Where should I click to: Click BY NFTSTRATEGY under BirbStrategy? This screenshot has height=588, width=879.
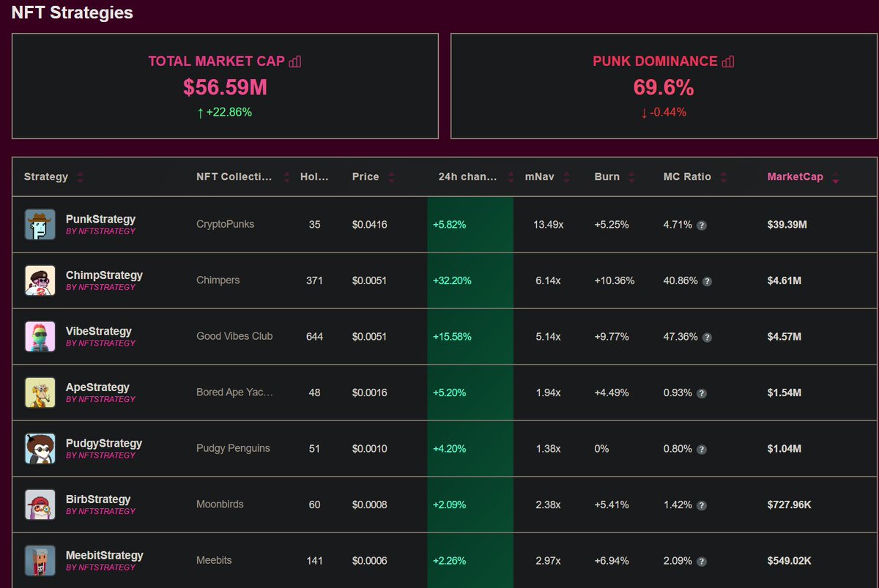click(100, 511)
